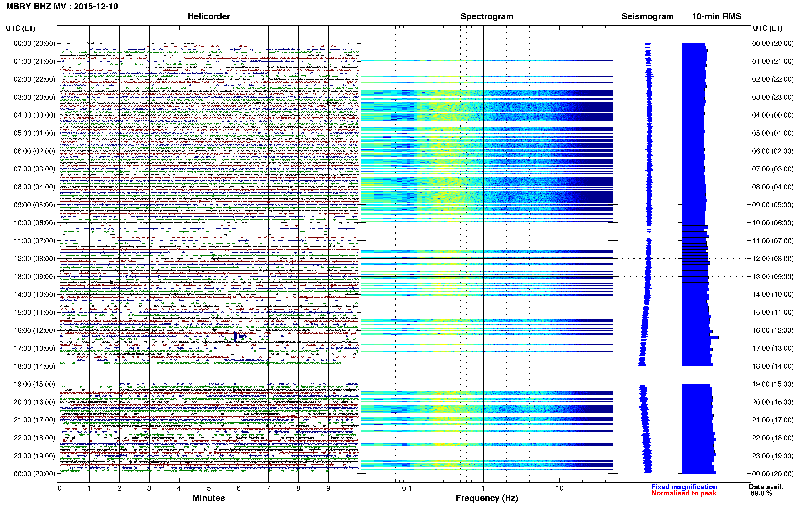Click the left 'UTC (LT)' axis label

[x=21, y=28]
